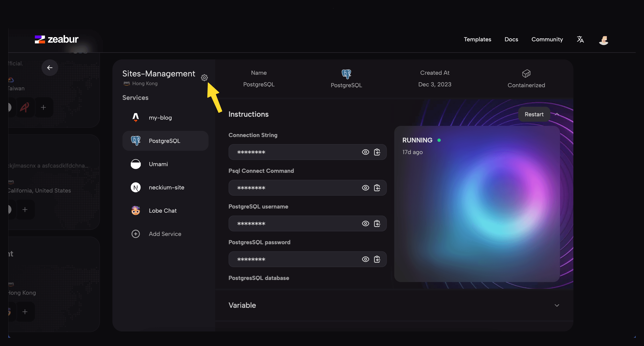
Task: Copy the Psql Connect Command
Action: tap(377, 188)
